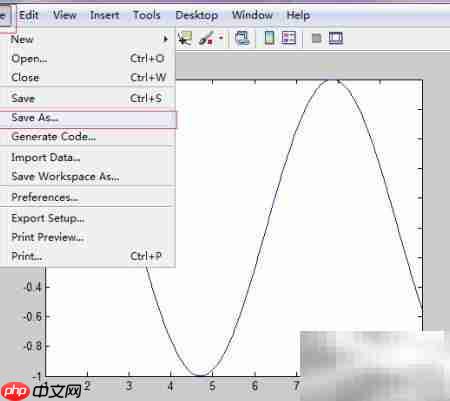Image resolution: width=450 pixels, height=401 pixels.
Task: Select Export Setup... menu entry
Action: (x=88, y=218)
